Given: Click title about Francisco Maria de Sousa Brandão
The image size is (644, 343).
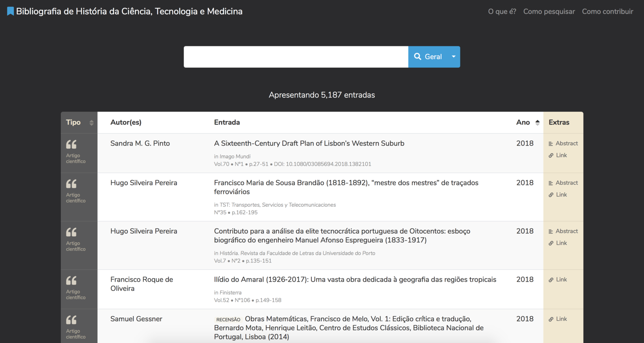Looking at the screenshot, I should (x=346, y=187).
